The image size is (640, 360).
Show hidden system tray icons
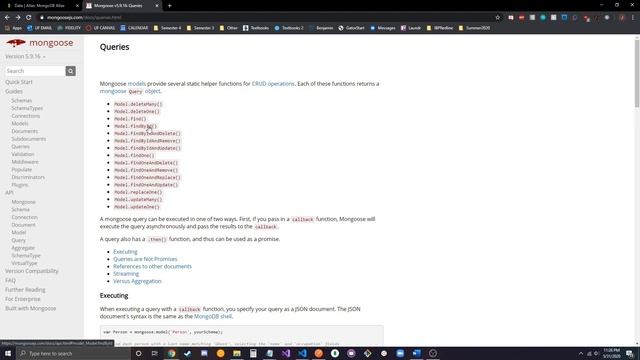pos(581,353)
